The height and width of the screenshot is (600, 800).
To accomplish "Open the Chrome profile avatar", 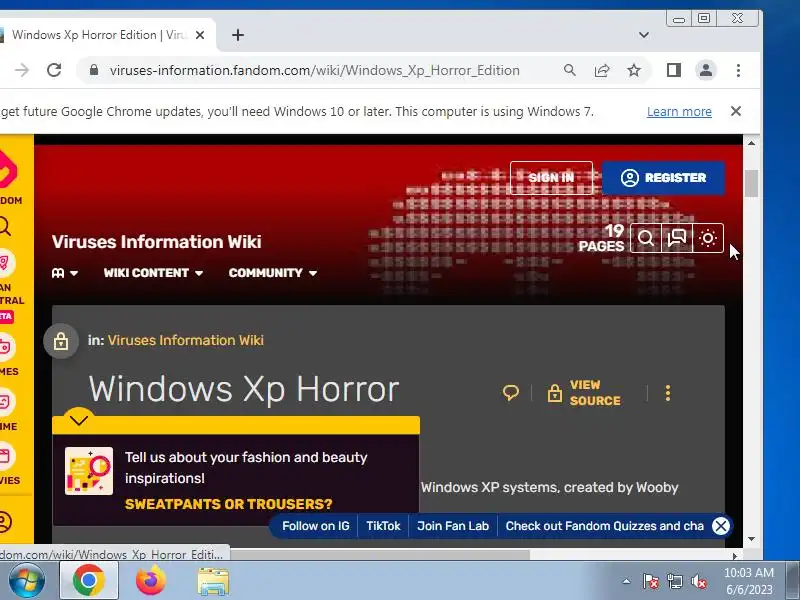I will click(706, 70).
